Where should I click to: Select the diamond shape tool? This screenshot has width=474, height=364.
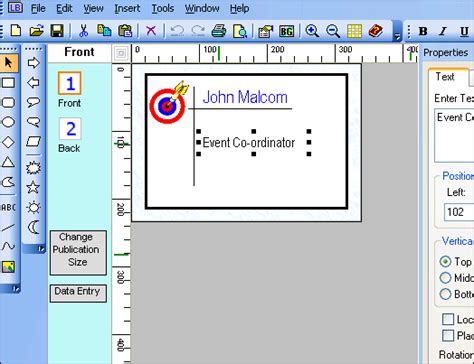pyautogui.click(x=8, y=142)
